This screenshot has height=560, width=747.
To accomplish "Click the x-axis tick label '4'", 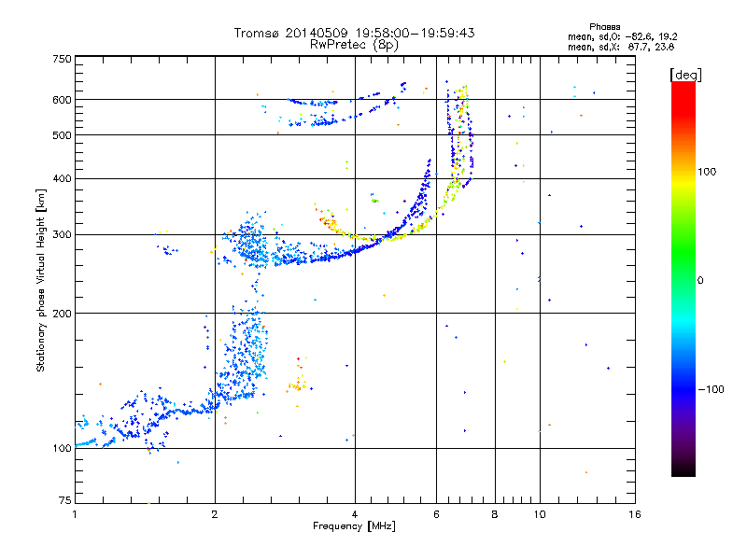I will 355,514.
